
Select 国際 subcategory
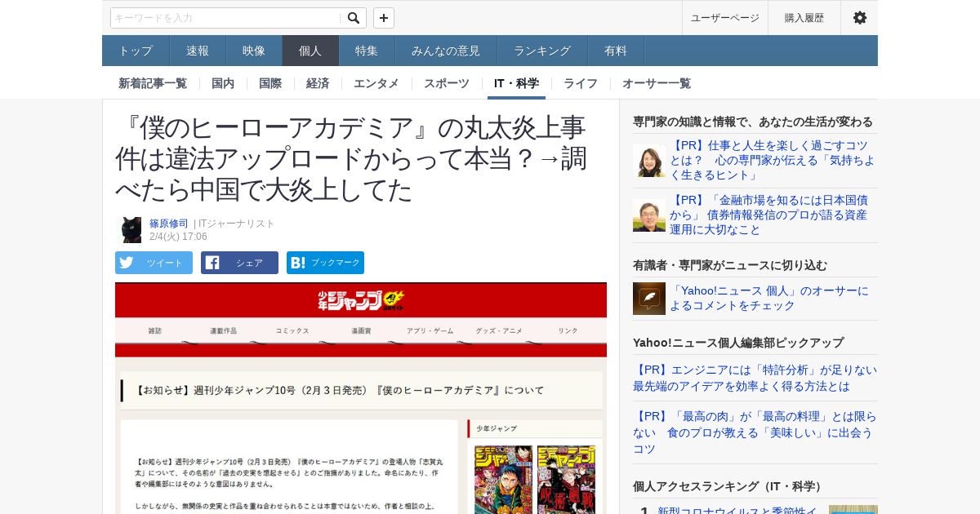(x=270, y=83)
